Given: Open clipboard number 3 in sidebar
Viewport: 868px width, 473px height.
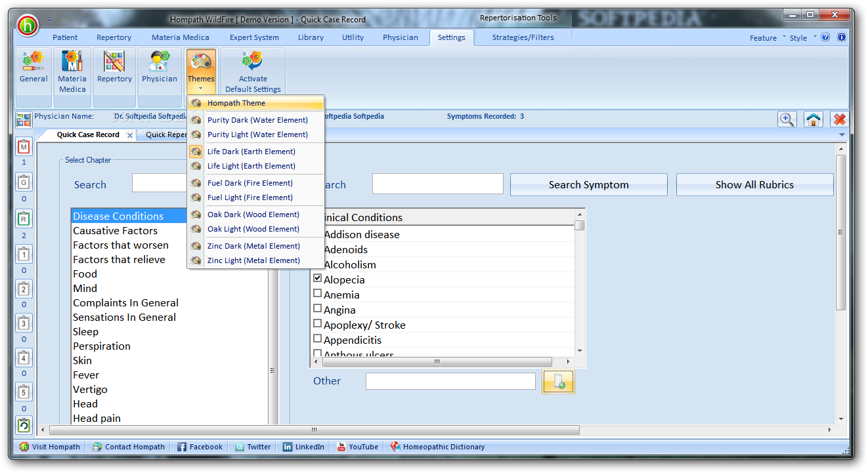Looking at the screenshot, I should pyautogui.click(x=24, y=323).
